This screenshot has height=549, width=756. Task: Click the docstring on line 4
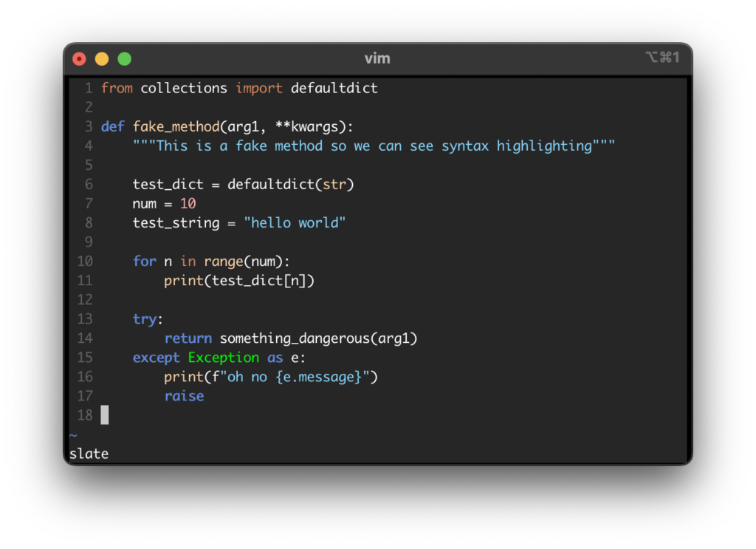374,146
